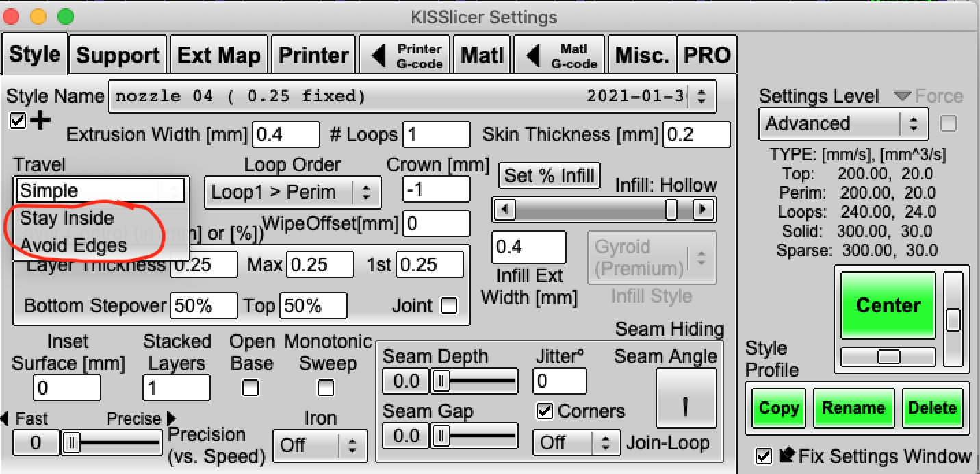Click the Set % Infill button
The image size is (980, 474).
[x=550, y=175]
